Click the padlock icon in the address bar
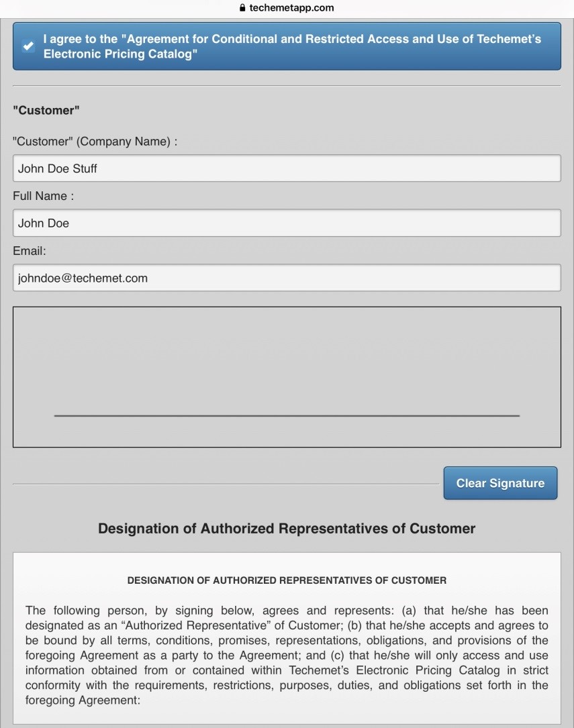This screenshot has height=728, width=574. pos(242,8)
